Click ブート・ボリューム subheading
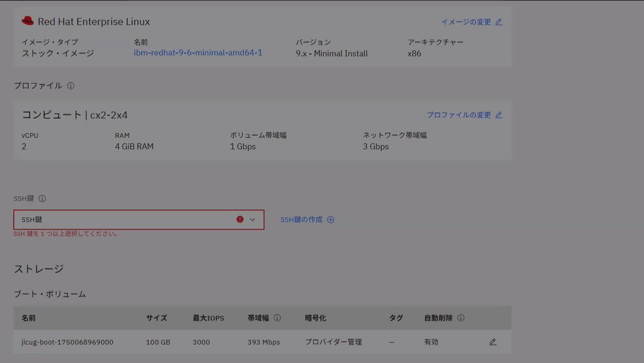 tap(49, 294)
